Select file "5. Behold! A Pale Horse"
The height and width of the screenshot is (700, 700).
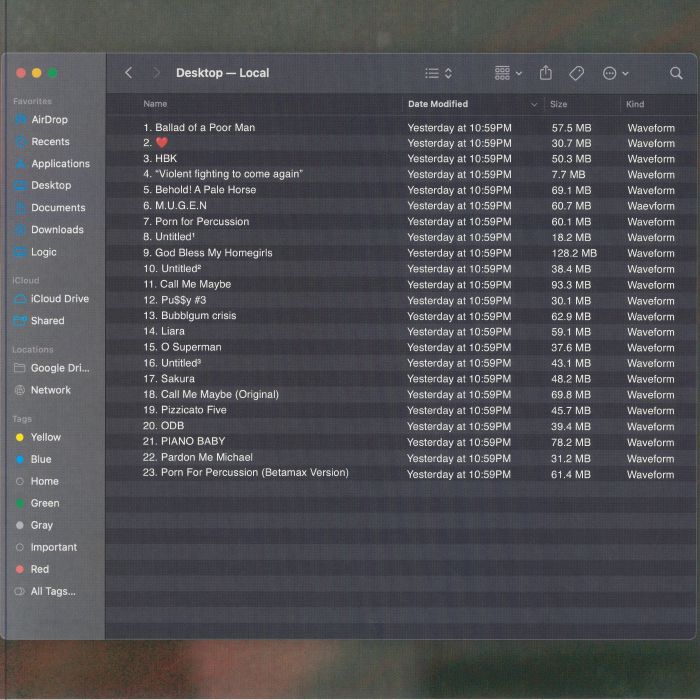pos(200,190)
